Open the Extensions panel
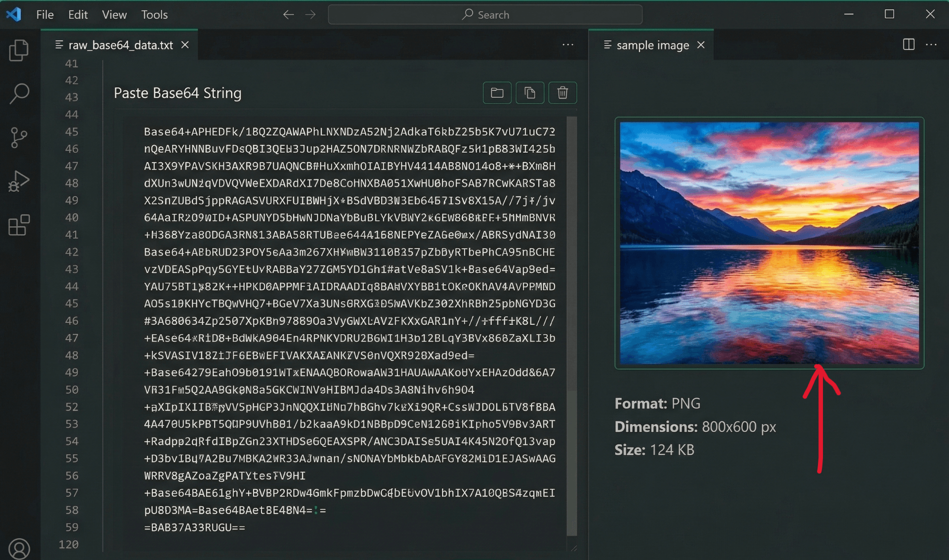 coord(19,225)
